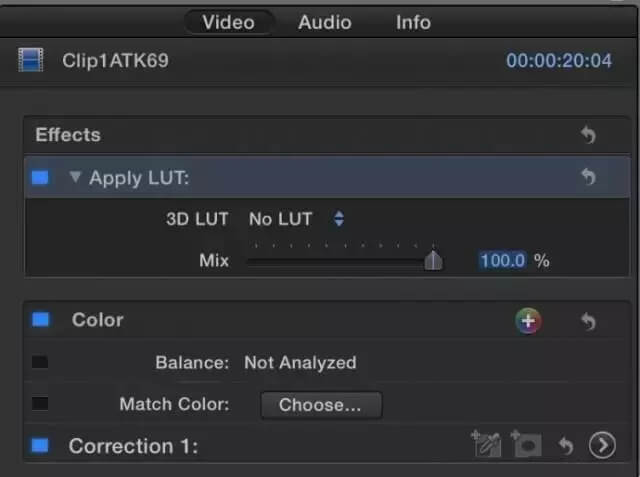Click the film clip icon beside Clip1ATK69
Image resolution: width=640 pixels, height=477 pixels.
(x=30, y=61)
